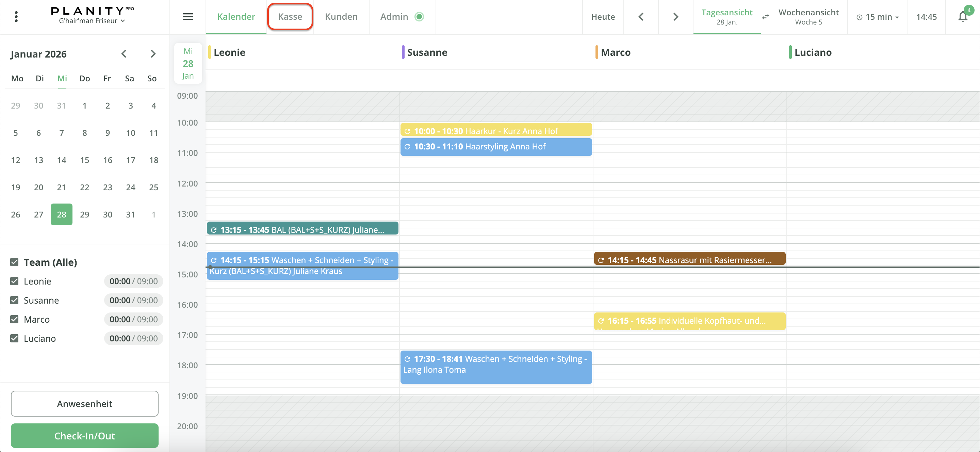Open the hamburger menu icon
980x452 pixels.
tap(187, 17)
